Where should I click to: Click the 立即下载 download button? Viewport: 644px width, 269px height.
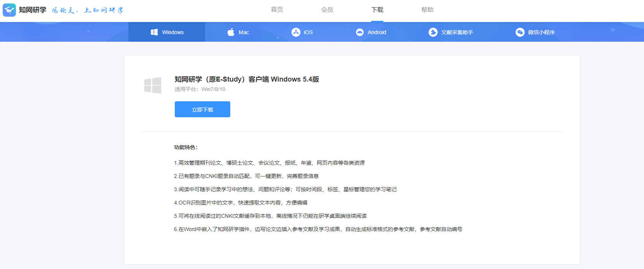point(203,109)
